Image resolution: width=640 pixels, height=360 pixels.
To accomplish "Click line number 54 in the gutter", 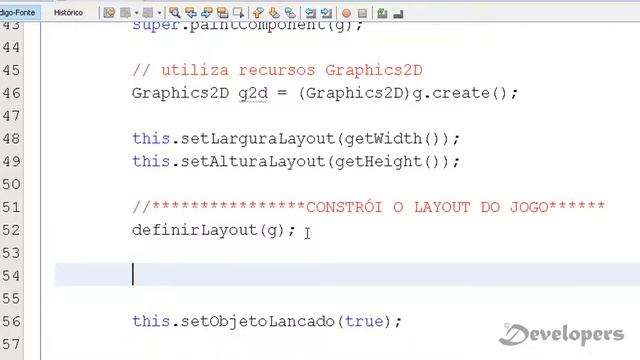I will pyautogui.click(x=11, y=276).
